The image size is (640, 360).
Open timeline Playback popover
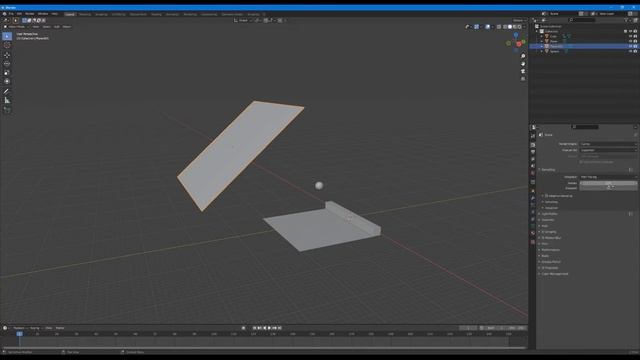(19, 328)
